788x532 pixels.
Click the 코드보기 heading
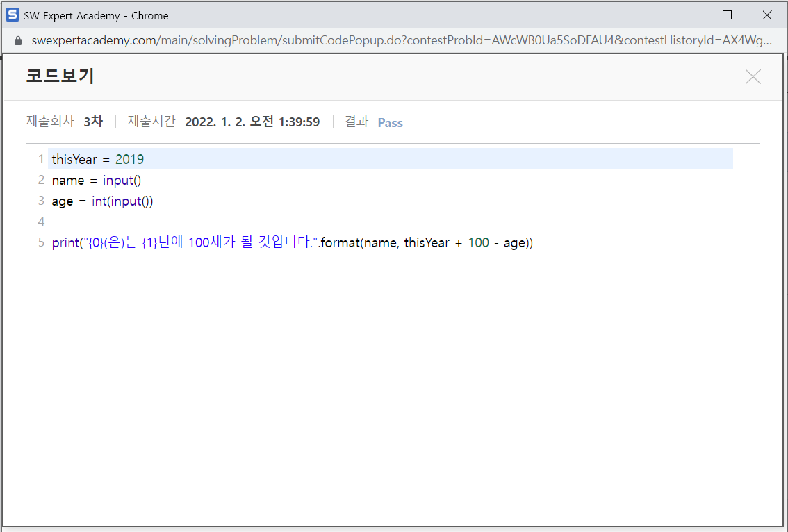point(60,76)
